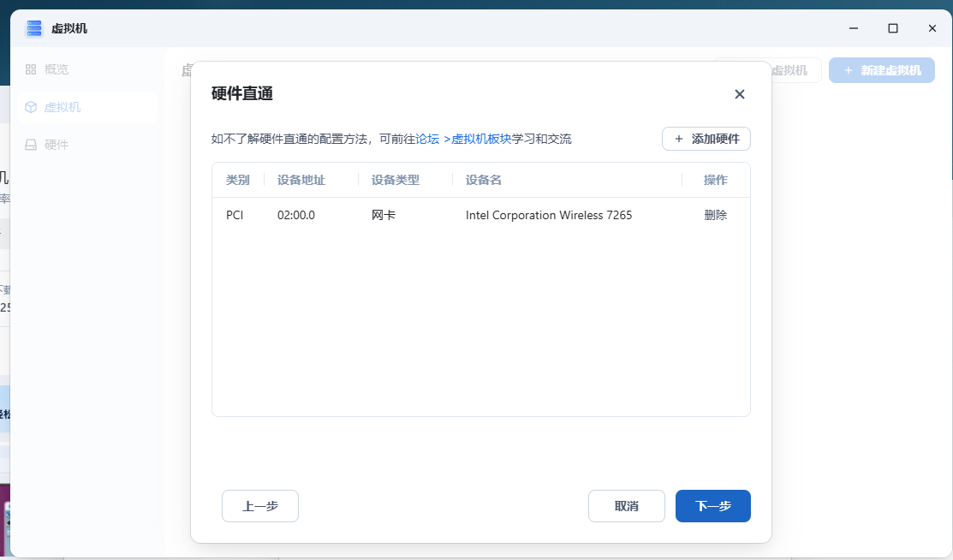This screenshot has width=953, height=560.
Task: Click the 设备类型 column header
Action: (395, 180)
